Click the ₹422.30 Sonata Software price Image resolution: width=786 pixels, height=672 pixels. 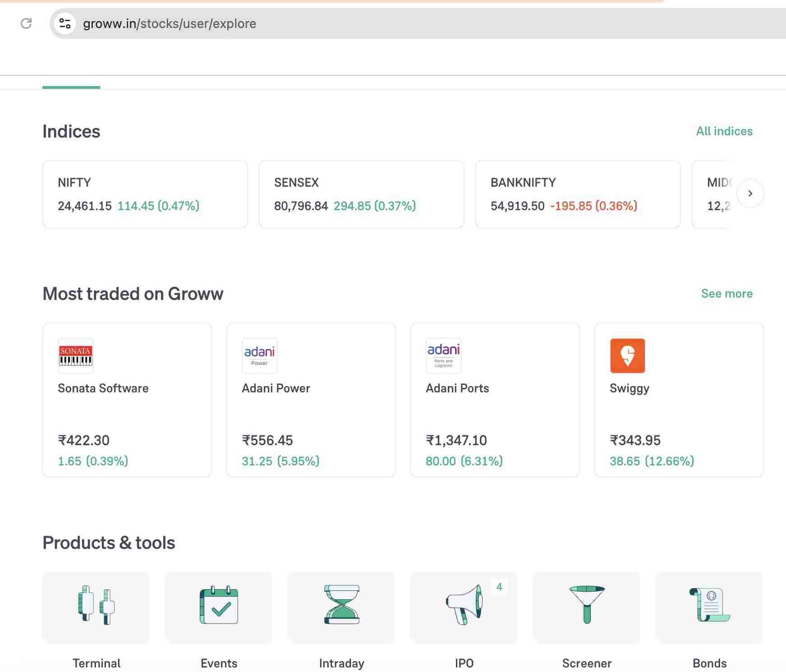(84, 440)
